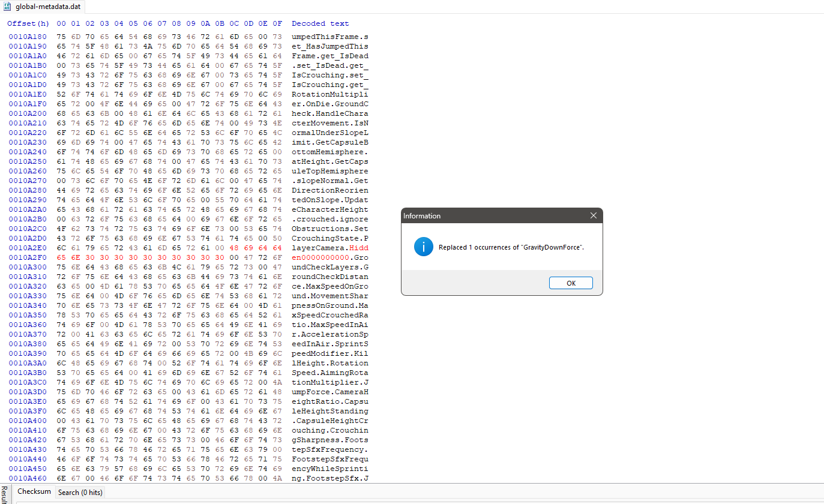
Task: Click the 00 column header
Action: (61, 24)
